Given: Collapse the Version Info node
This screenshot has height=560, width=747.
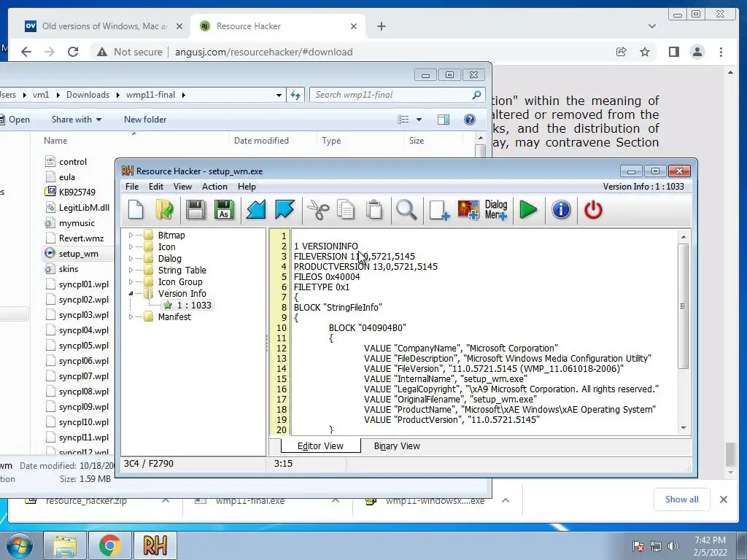Looking at the screenshot, I should pyautogui.click(x=131, y=293).
